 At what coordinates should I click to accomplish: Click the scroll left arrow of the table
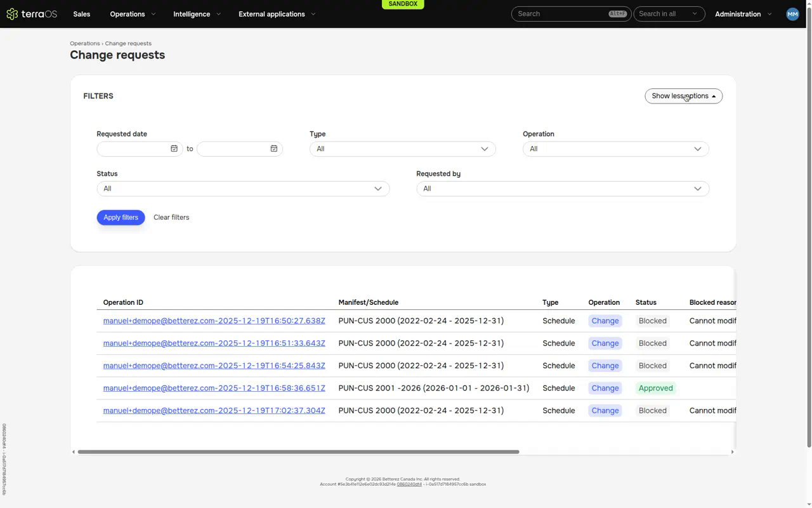[x=74, y=452]
